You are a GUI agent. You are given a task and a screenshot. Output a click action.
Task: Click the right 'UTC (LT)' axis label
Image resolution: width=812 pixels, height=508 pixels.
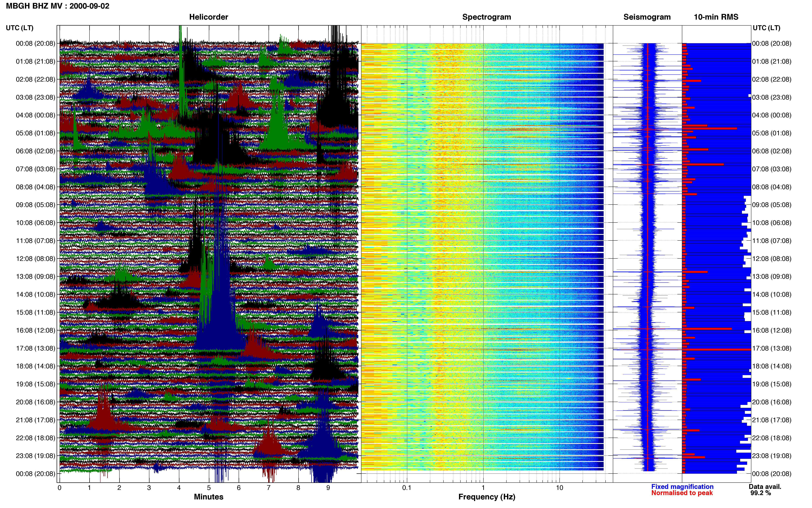click(766, 28)
